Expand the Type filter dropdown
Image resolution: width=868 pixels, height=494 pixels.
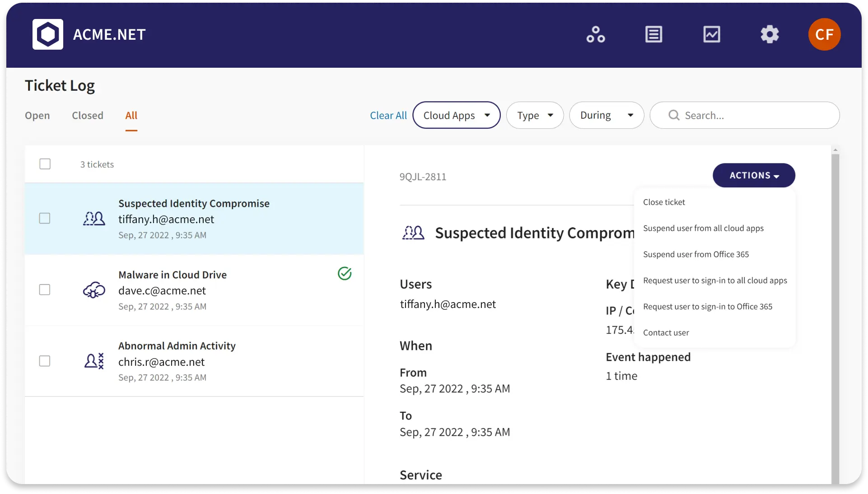535,115
